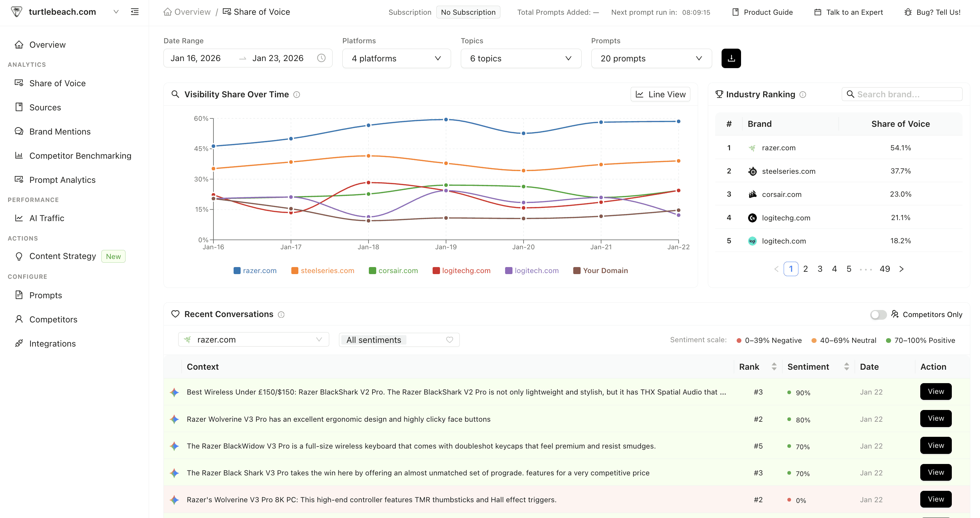Click info icon next to Industry Ranking
The width and height of the screenshot is (980, 518).
pyautogui.click(x=803, y=95)
